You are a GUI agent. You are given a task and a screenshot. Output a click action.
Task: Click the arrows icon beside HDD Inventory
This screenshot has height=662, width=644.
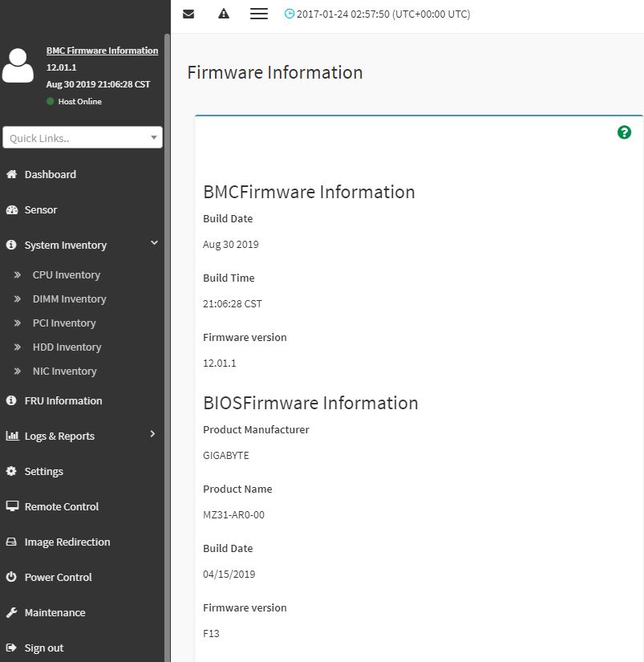18,347
